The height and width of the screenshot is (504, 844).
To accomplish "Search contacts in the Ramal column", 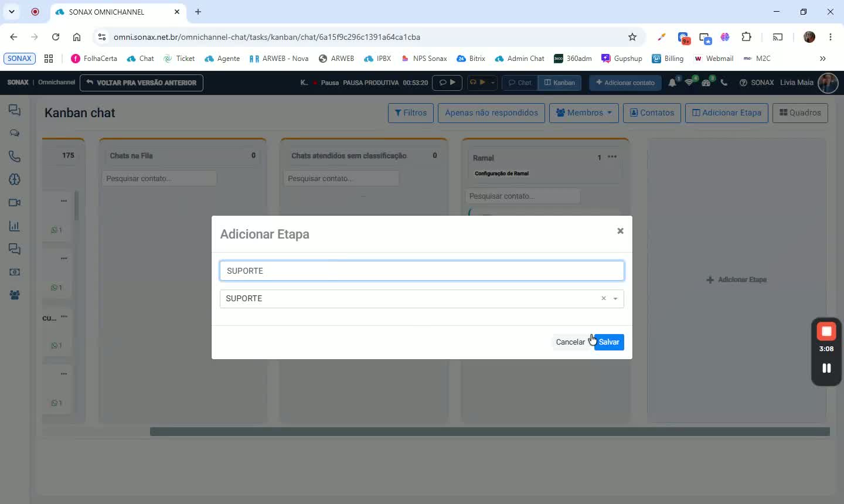I will [x=523, y=196].
